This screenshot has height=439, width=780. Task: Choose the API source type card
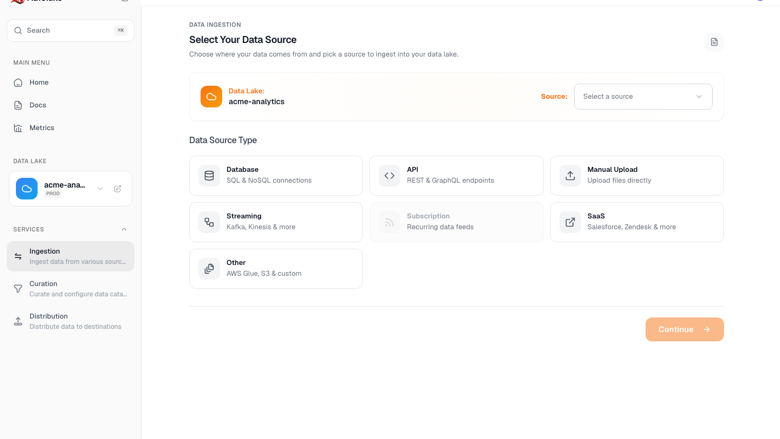click(456, 176)
